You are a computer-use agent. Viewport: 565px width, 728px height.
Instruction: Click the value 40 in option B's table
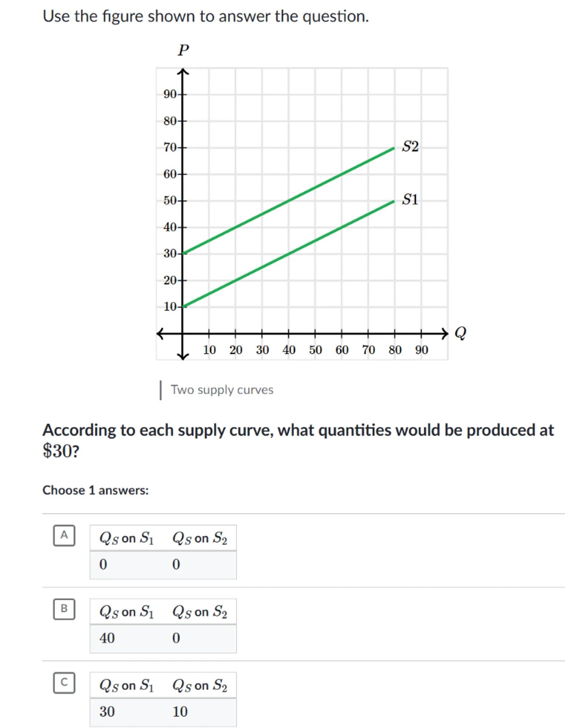(107, 638)
